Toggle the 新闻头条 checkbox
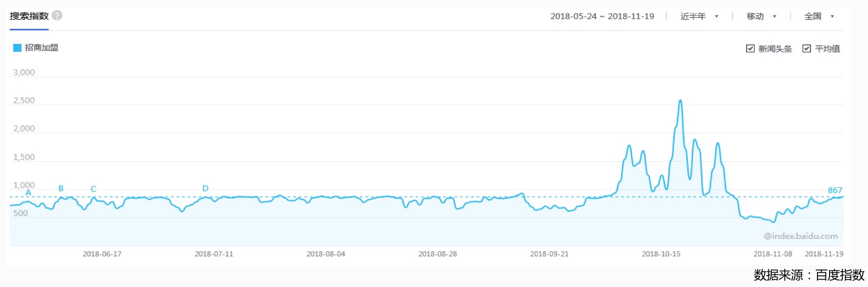The width and height of the screenshot is (868, 287). (750, 49)
